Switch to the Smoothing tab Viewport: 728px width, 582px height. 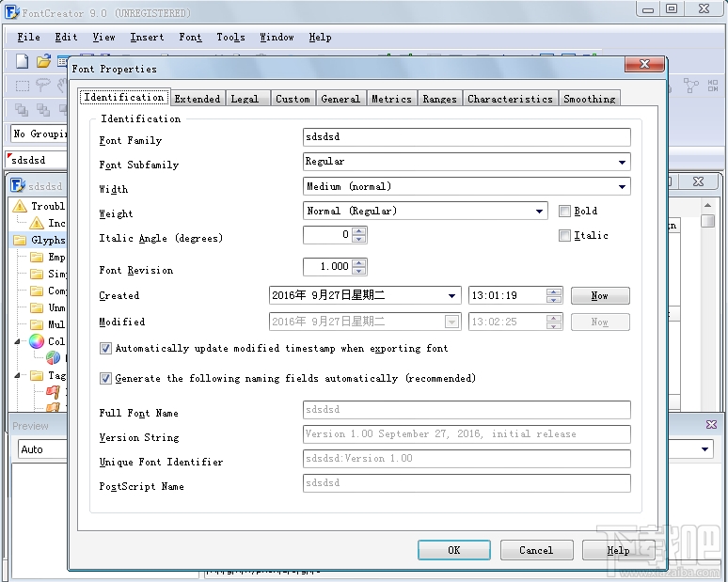coord(590,99)
